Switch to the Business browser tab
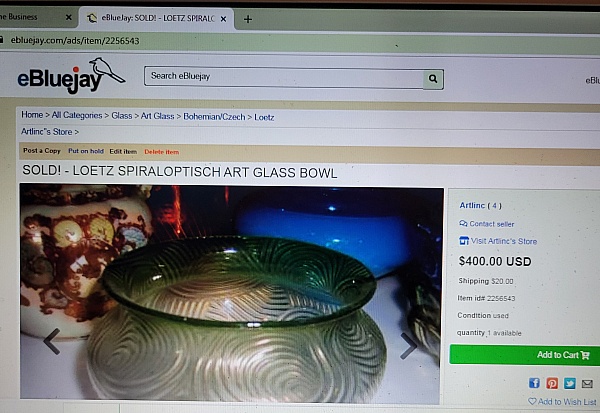This screenshot has width=600, height=413. tap(36, 17)
